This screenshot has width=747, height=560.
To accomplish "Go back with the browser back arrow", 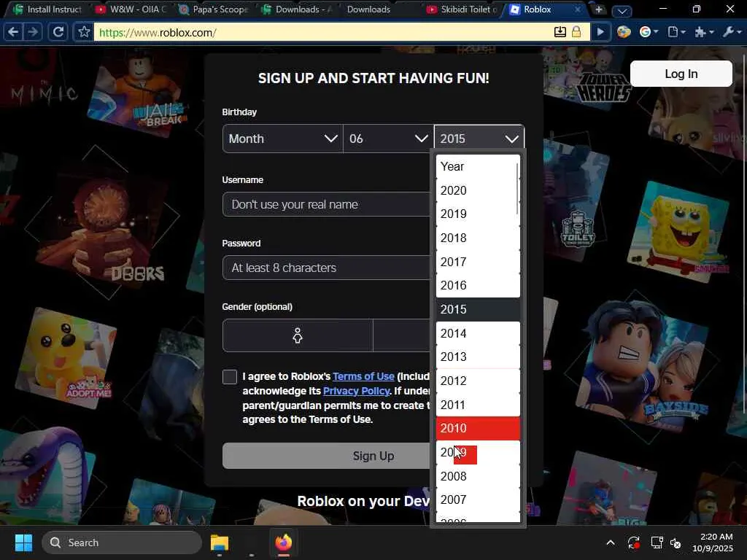I will tap(13, 32).
